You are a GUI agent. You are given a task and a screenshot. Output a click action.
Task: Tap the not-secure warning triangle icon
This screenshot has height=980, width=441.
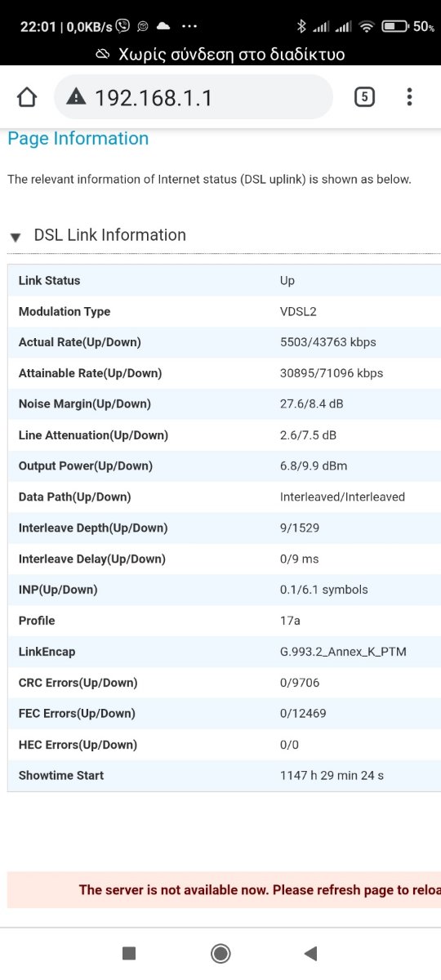click(x=76, y=97)
